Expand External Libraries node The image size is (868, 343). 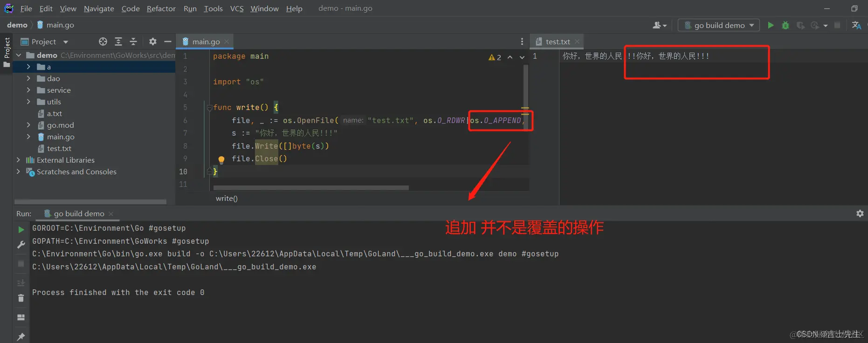tap(19, 160)
